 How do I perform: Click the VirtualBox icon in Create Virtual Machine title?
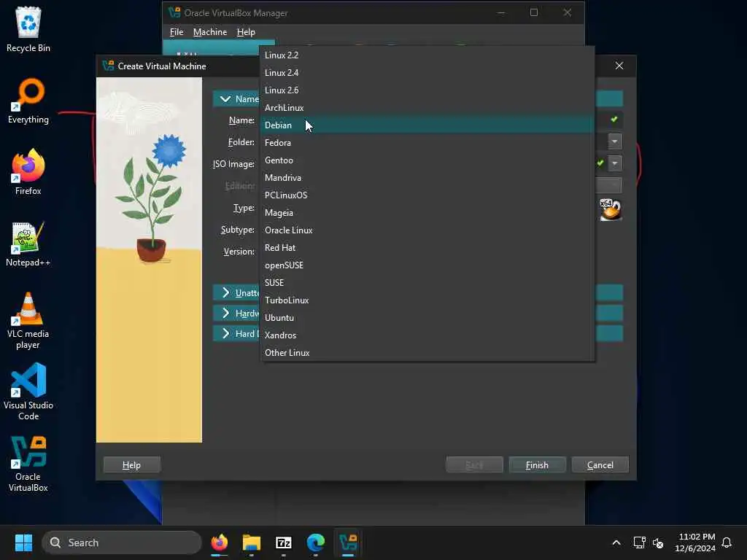[108, 66]
